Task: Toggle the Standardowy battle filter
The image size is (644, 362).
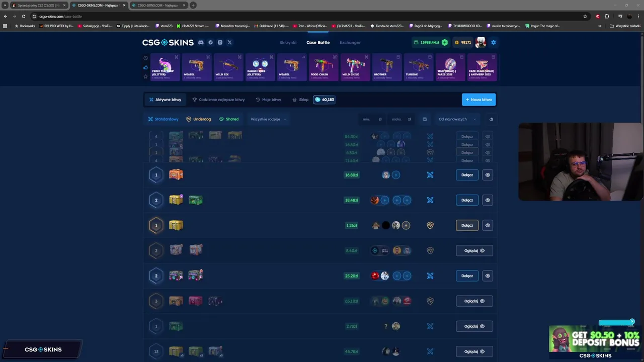Action: click(163, 119)
